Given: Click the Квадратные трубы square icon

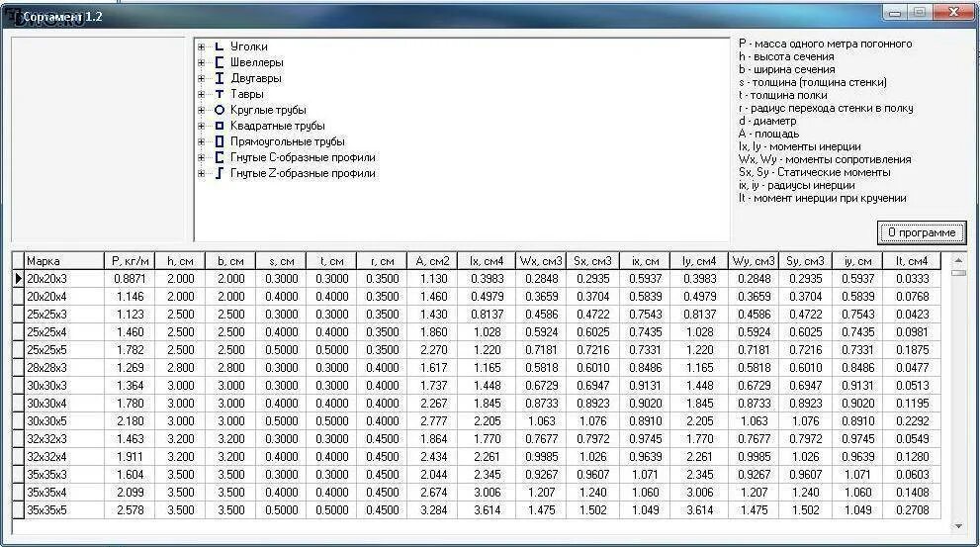Looking at the screenshot, I should click(220, 126).
